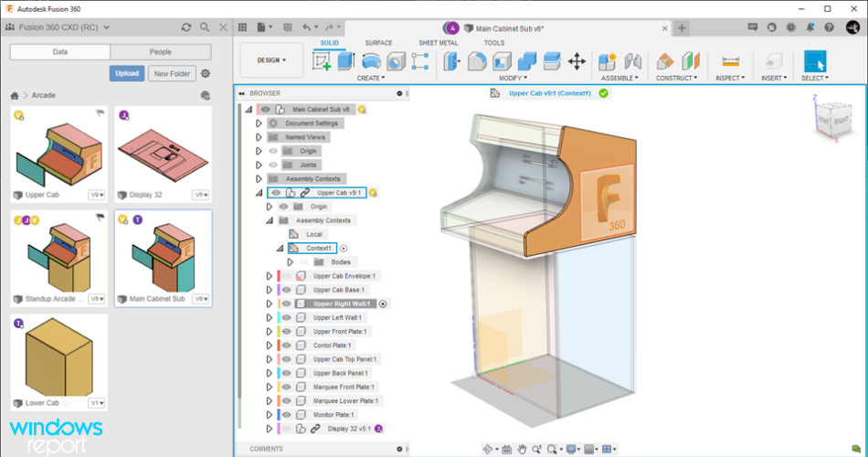Click the Undo arrow
Screen dimensions: 868x457
pyautogui.click(x=306, y=27)
